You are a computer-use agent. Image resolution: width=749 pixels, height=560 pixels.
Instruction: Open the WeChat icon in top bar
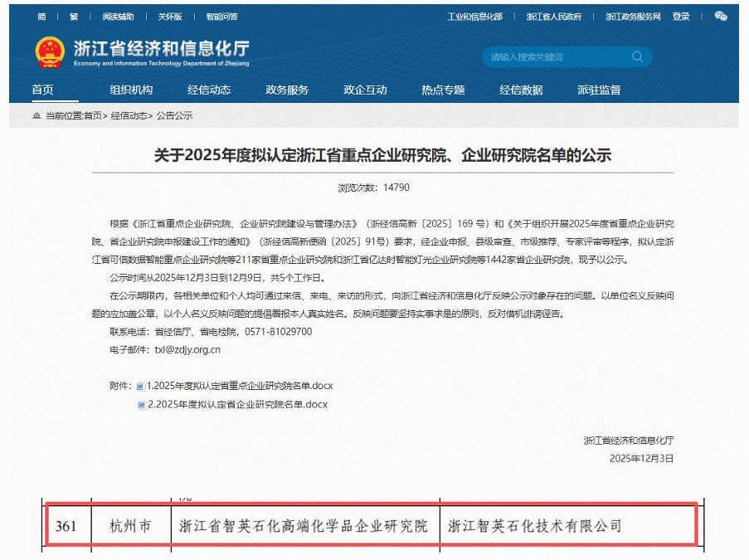click(719, 16)
